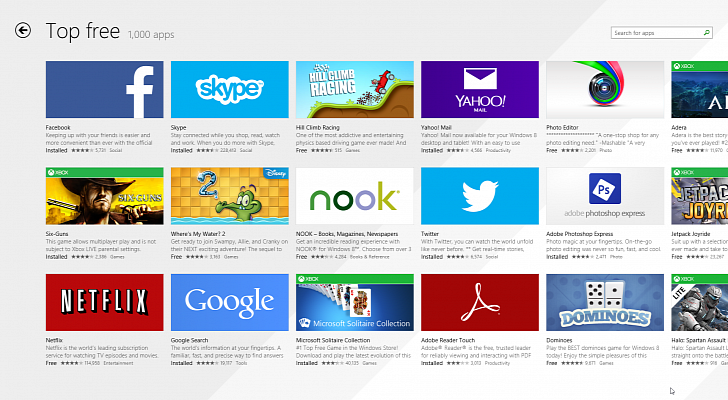
Task: Click the Netflix title text
Action: (54, 340)
